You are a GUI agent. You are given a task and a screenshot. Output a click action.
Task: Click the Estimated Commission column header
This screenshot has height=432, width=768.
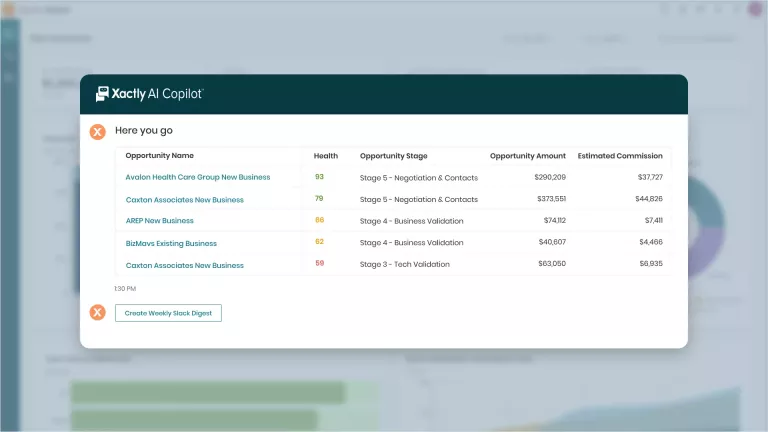[620, 156]
